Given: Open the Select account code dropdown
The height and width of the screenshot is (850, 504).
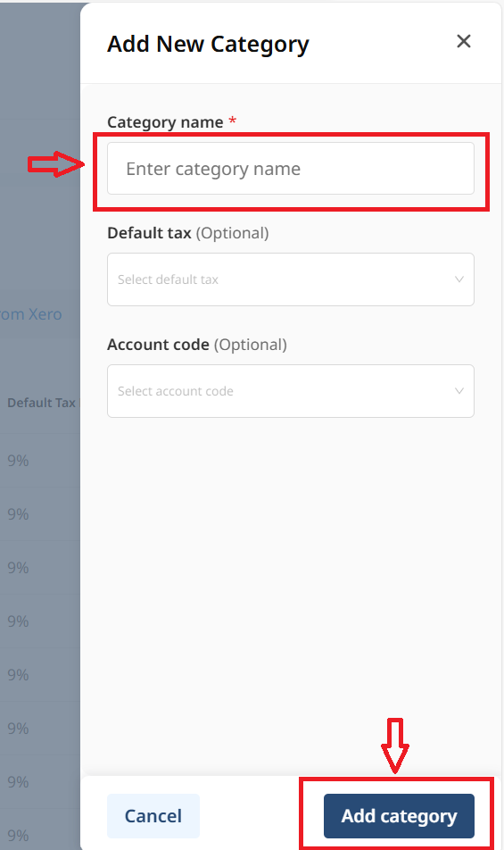Looking at the screenshot, I should click(x=291, y=391).
